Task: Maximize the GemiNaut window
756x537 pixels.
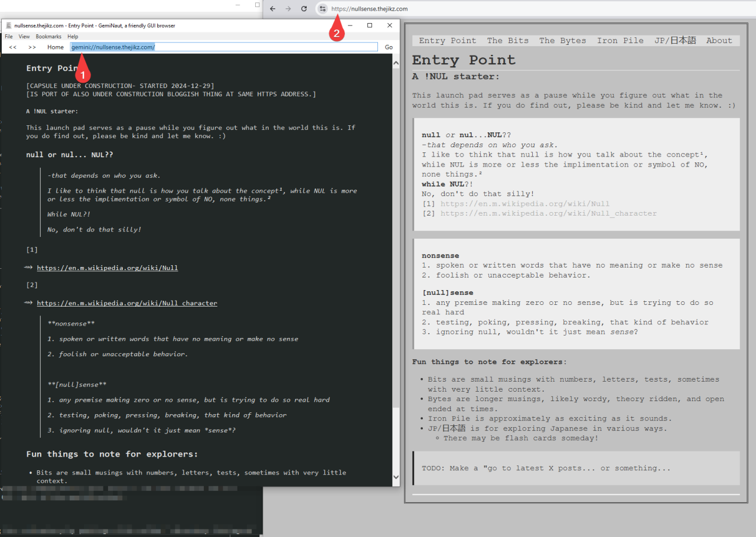Action: [x=370, y=25]
